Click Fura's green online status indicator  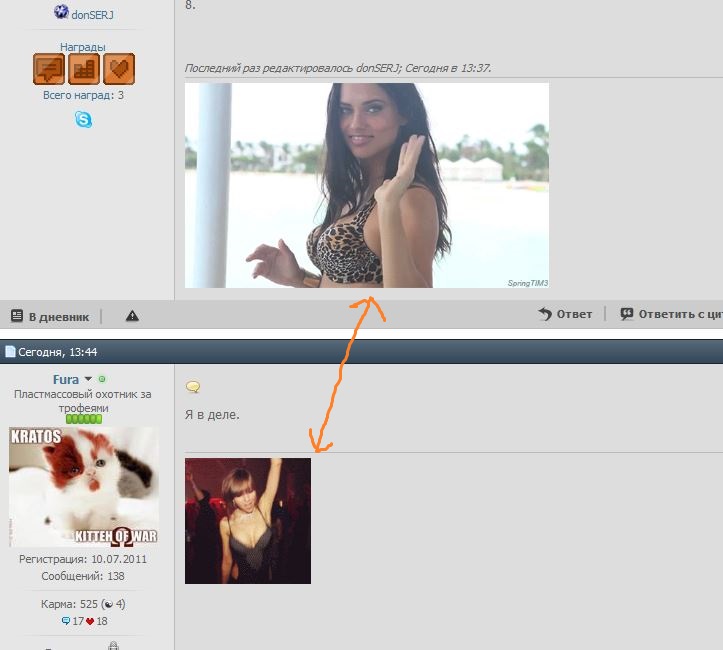pos(102,380)
